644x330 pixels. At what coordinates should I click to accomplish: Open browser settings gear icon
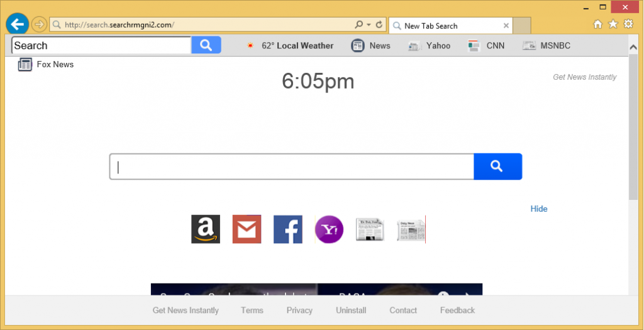coord(628,25)
